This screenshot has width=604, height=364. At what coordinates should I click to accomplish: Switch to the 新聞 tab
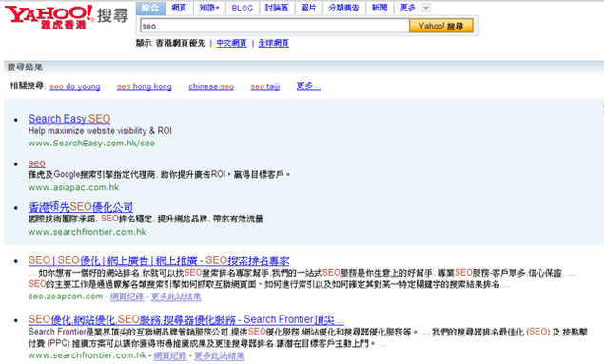pos(380,8)
